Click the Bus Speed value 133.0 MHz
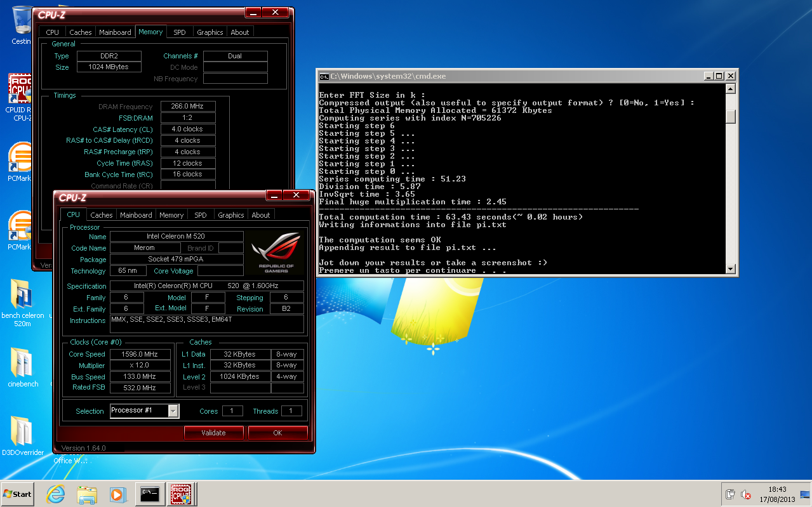Image resolution: width=812 pixels, height=507 pixels. coord(140,377)
